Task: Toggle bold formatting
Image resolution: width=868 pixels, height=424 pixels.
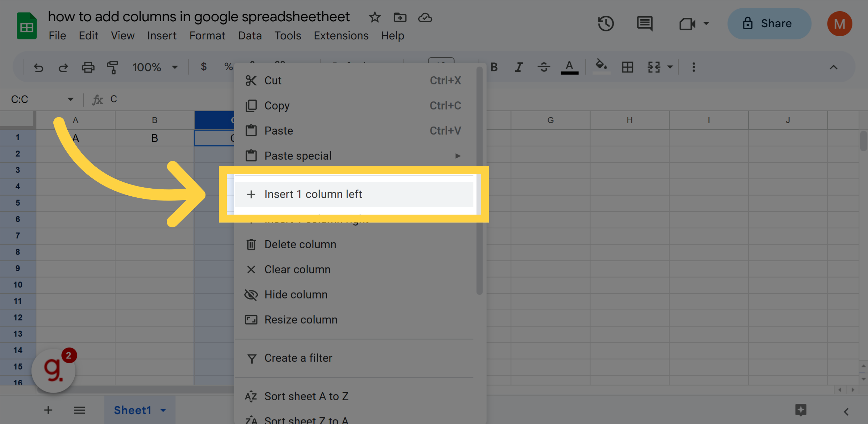Action: tap(494, 67)
